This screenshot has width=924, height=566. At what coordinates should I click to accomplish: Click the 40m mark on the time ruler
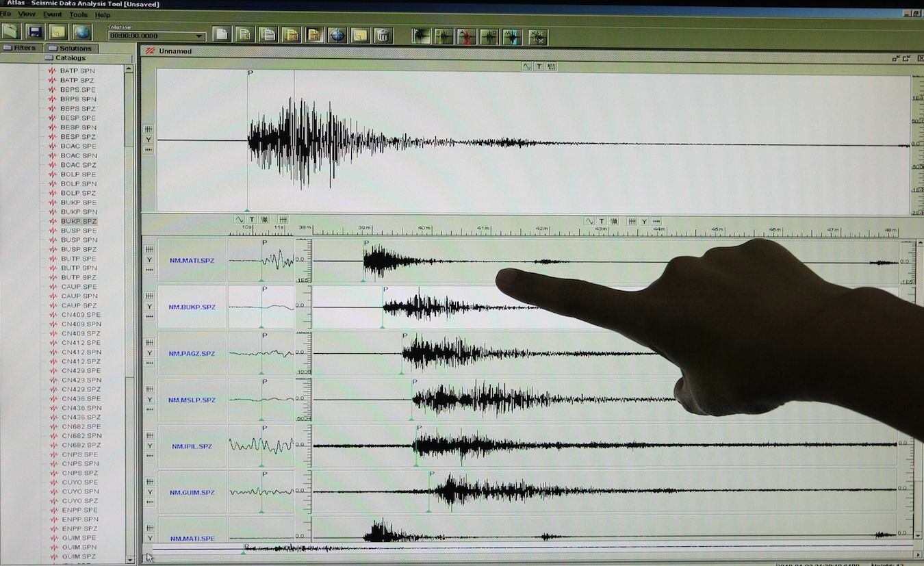tap(424, 229)
